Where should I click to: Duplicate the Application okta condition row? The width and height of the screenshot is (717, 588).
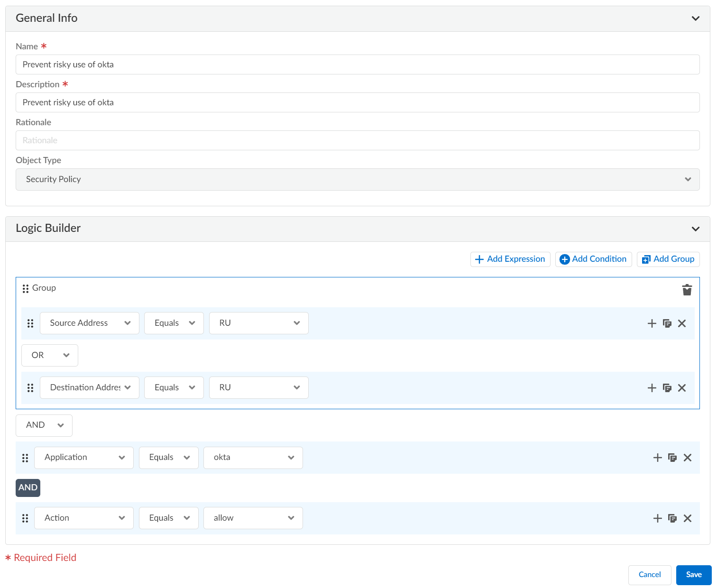pos(672,458)
